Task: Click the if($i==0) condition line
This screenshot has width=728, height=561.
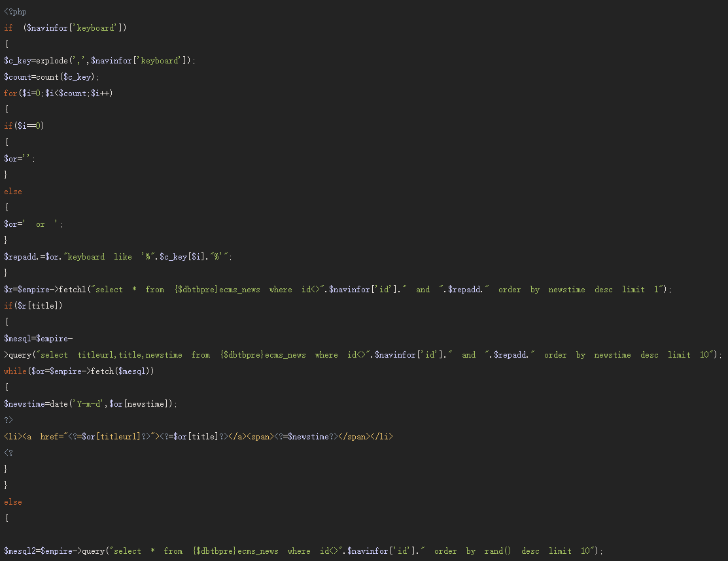Action: pyautogui.click(x=24, y=126)
